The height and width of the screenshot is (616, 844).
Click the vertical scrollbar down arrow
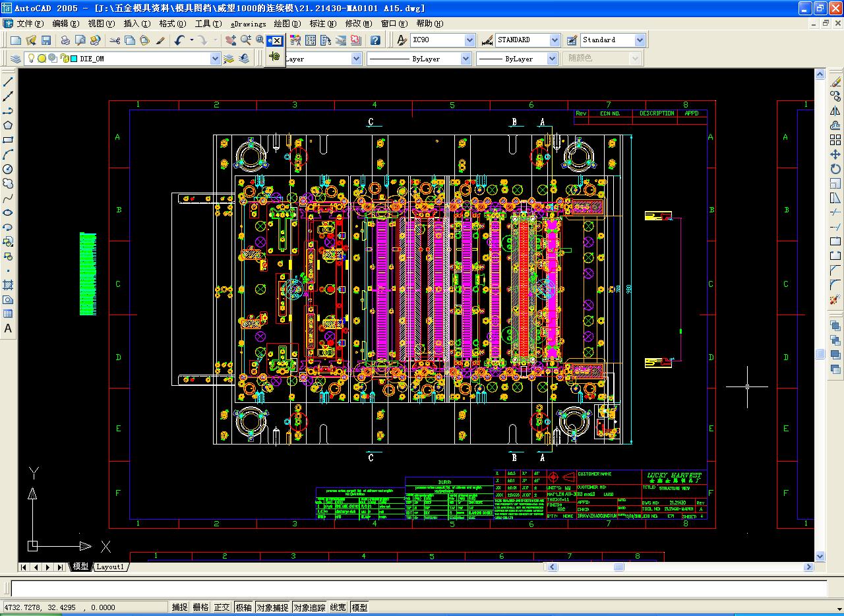coord(820,556)
